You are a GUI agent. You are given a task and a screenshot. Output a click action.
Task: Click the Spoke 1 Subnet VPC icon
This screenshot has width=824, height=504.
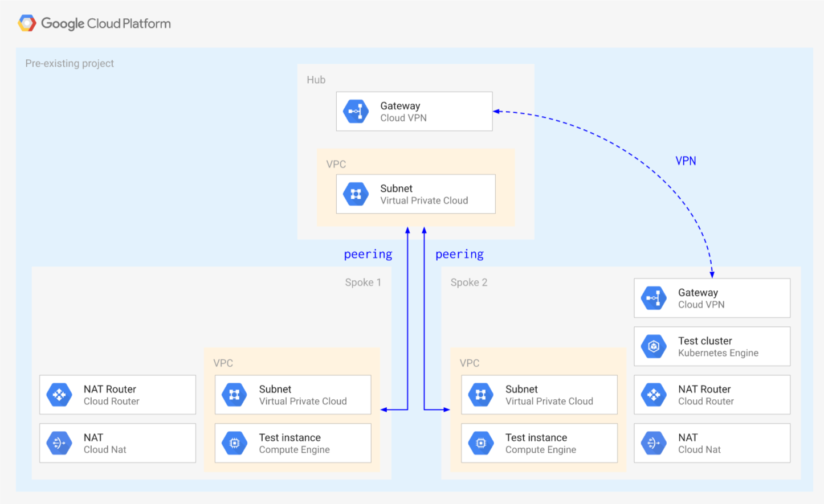coord(235,395)
